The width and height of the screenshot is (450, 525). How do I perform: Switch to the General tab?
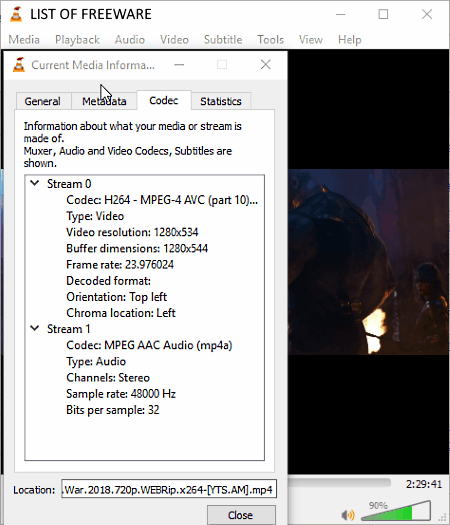coord(43,101)
